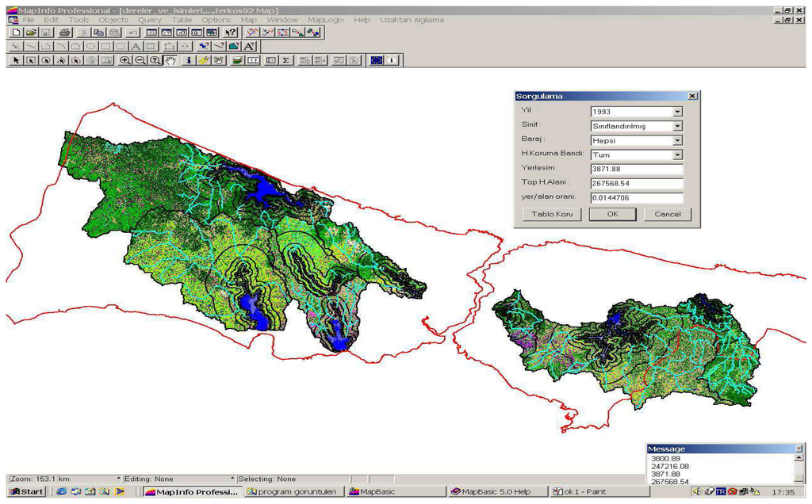The image size is (812, 504).
Task: Choose the arrow Select tool
Action: tap(15, 60)
